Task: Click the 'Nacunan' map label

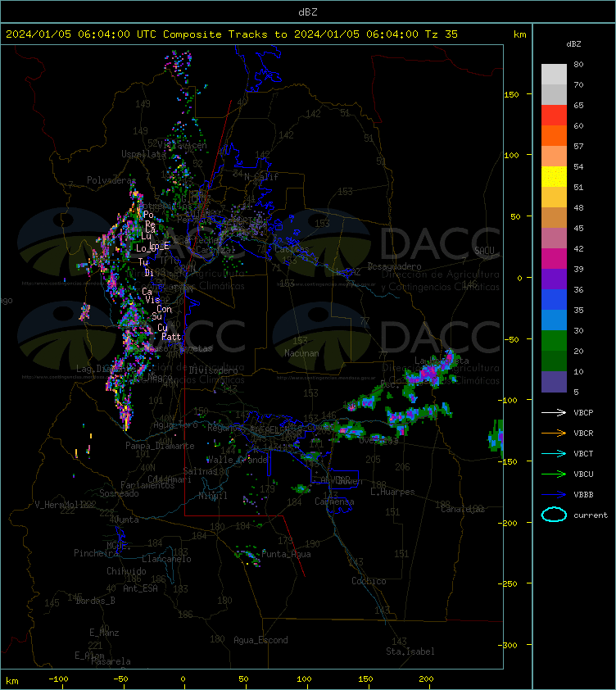Action: coord(301,353)
